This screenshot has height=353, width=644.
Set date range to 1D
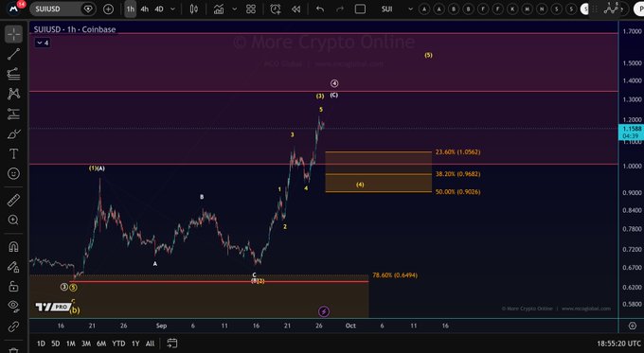point(41,344)
